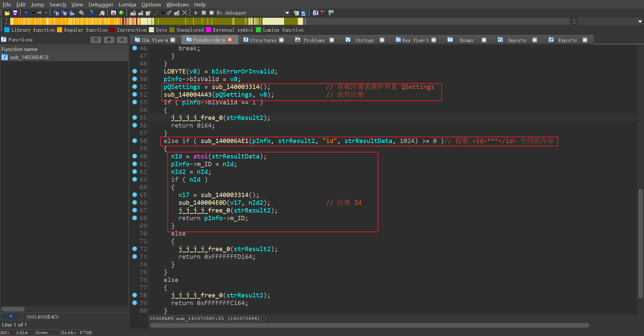The width and height of the screenshot is (644, 336).
Task: Click the Start process play icon
Action: point(196,13)
